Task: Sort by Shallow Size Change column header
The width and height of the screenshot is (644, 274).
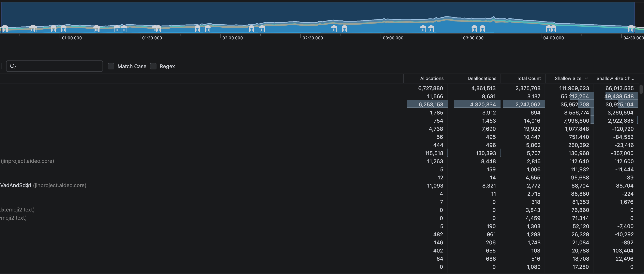Action: click(615, 78)
